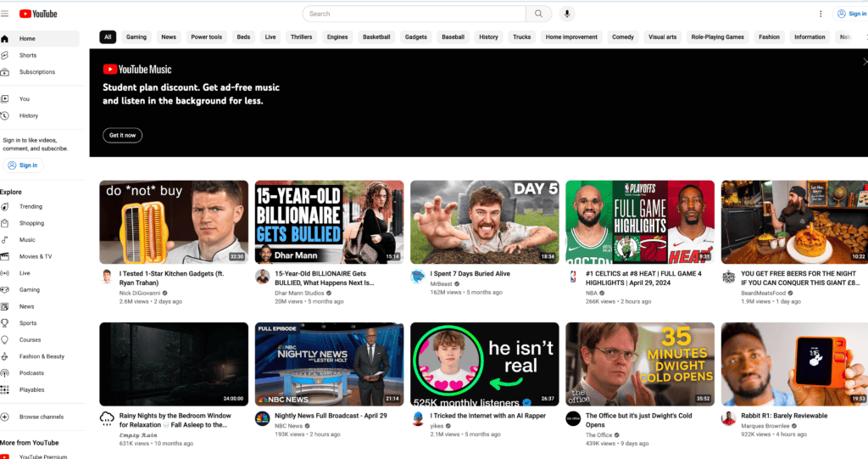This screenshot has height=459, width=868.
Task: Click the NBA channel avatar
Action: tap(574, 276)
